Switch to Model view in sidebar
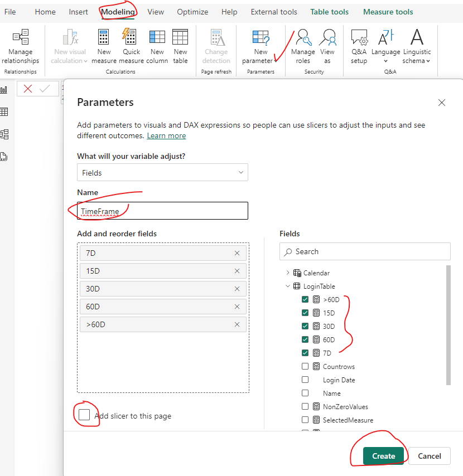The height and width of the screenshot is (476, 463). pyautogui.click(x=4, y=134)
